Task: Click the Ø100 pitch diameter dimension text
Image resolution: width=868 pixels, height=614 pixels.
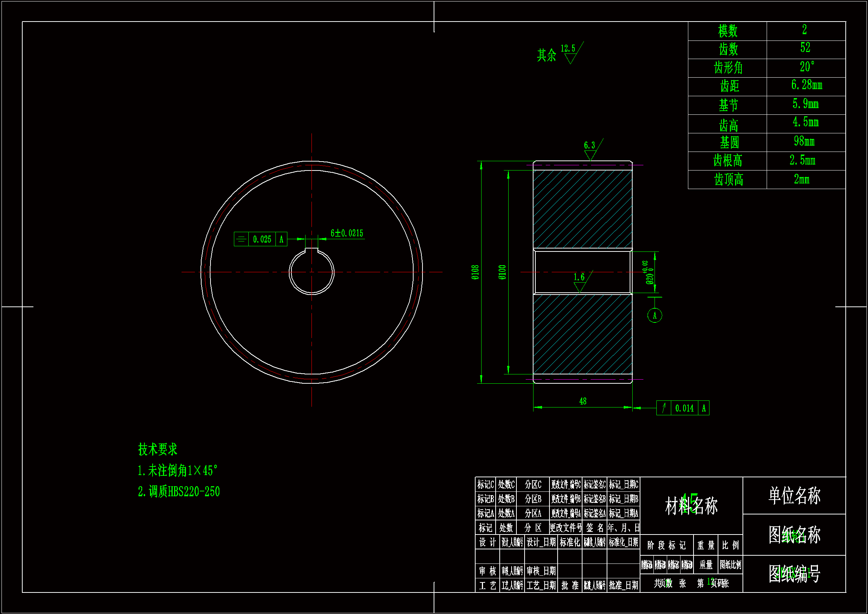Action: [502, 272]
